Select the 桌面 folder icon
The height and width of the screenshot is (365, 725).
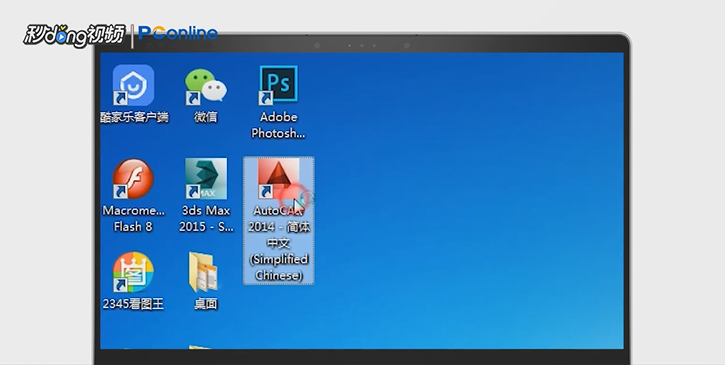pyautogui.click(x=204, y=272)
